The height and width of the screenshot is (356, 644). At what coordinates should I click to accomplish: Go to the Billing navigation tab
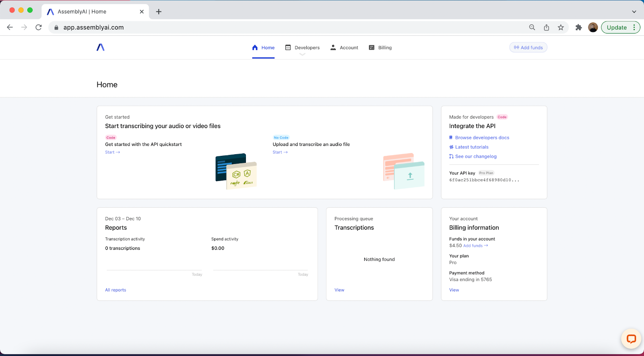[380, 48]
